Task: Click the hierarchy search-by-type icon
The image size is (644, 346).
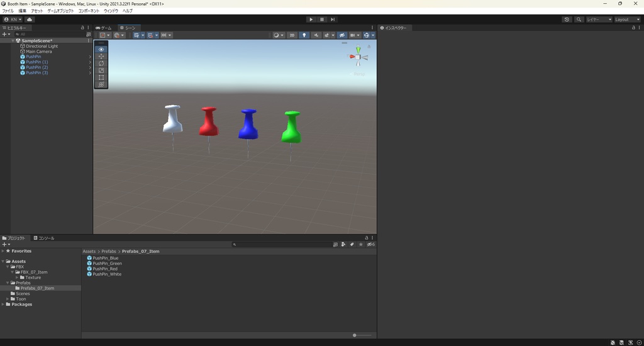Action: (x=88, y=35)
